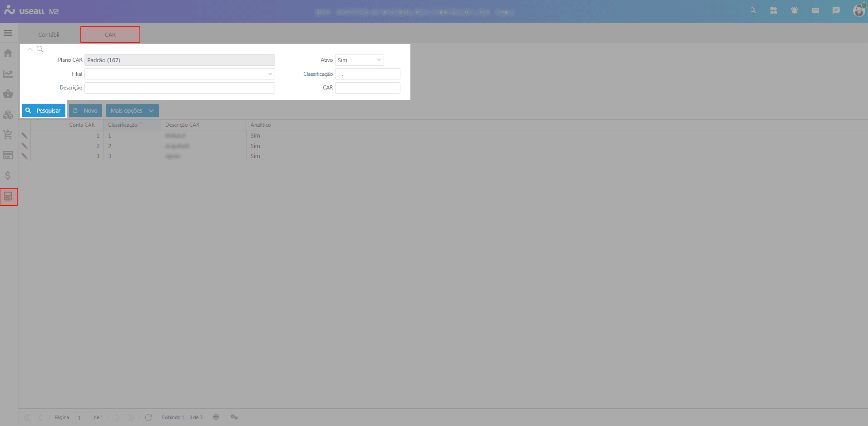This screenshot has height=426, width=868.
Task: Open the shopping basket sidebar icon
Action: coord(8,94)
